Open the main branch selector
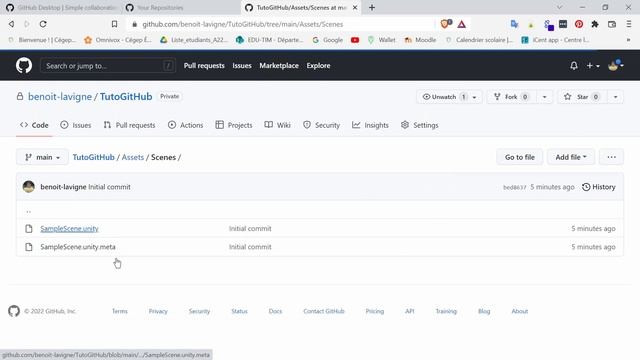 click(42, 157)
